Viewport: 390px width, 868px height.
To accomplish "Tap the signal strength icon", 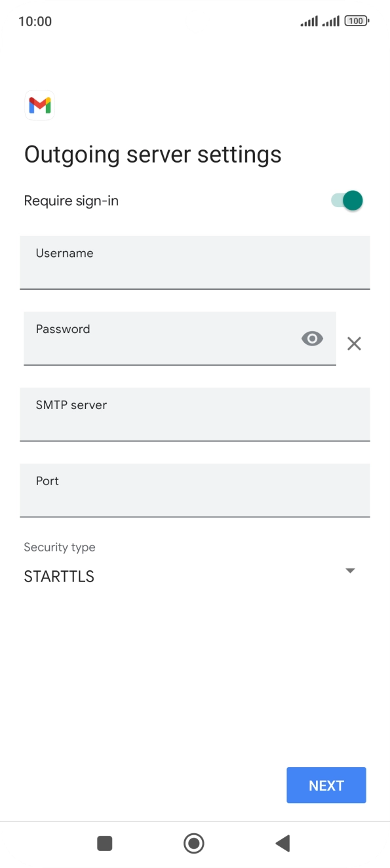I will pos(307,20).
